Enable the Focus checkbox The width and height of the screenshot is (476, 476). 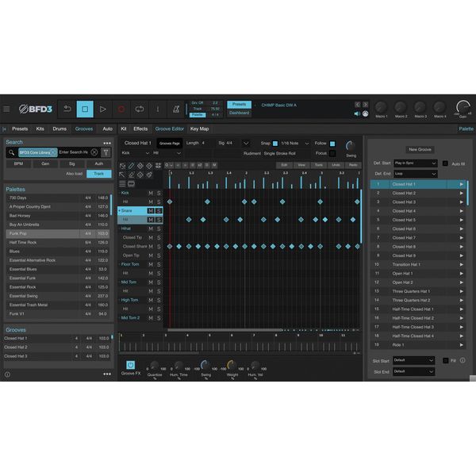point(332,153)
